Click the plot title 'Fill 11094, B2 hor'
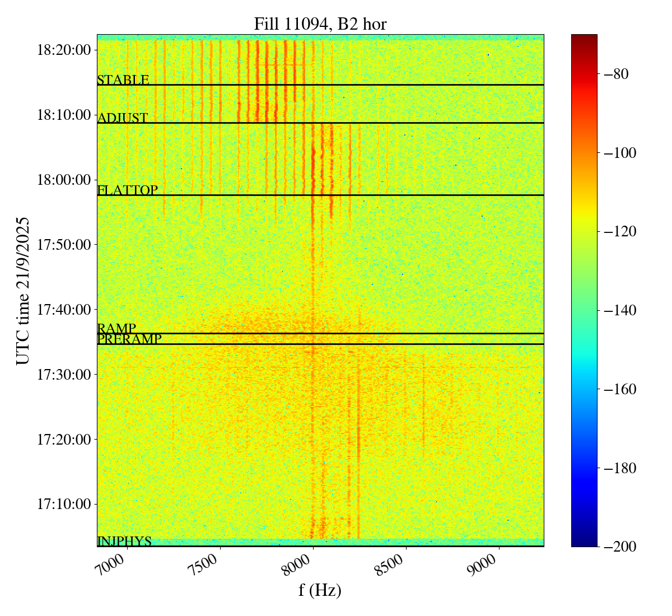This screenshot has height=616, width=672. point(320,24)
